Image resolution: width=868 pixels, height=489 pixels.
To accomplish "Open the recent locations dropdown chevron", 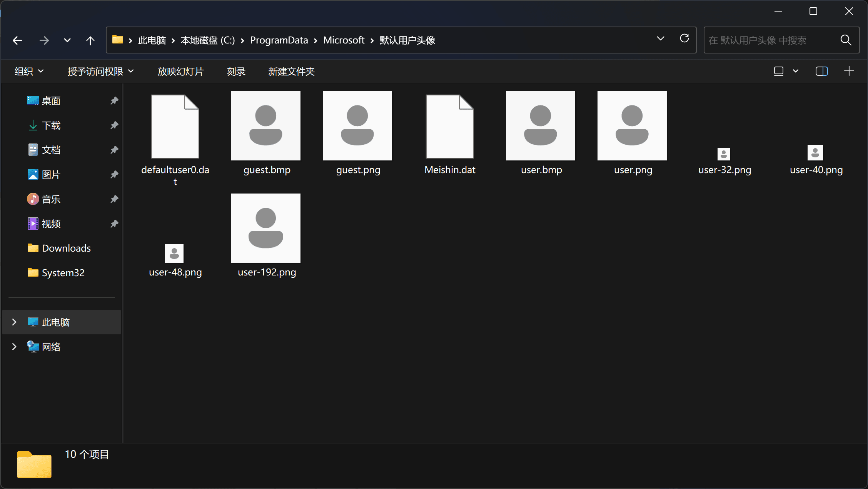I will pyautogui.click(x=67, y=40).
